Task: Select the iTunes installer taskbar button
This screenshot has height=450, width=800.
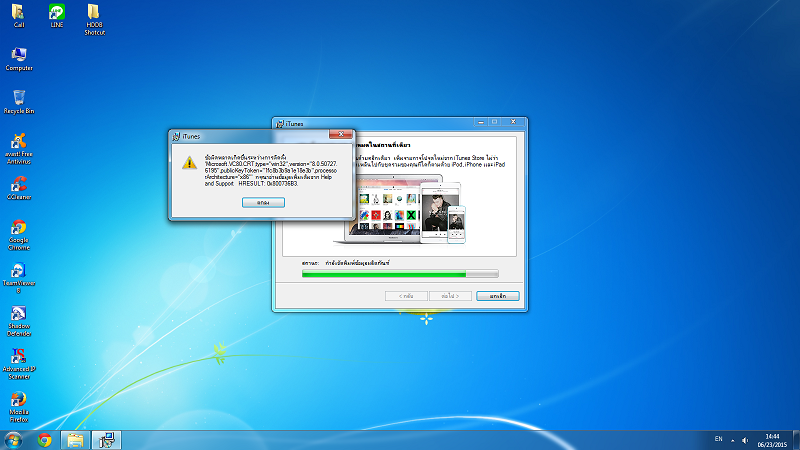Action: click(107, 440)
